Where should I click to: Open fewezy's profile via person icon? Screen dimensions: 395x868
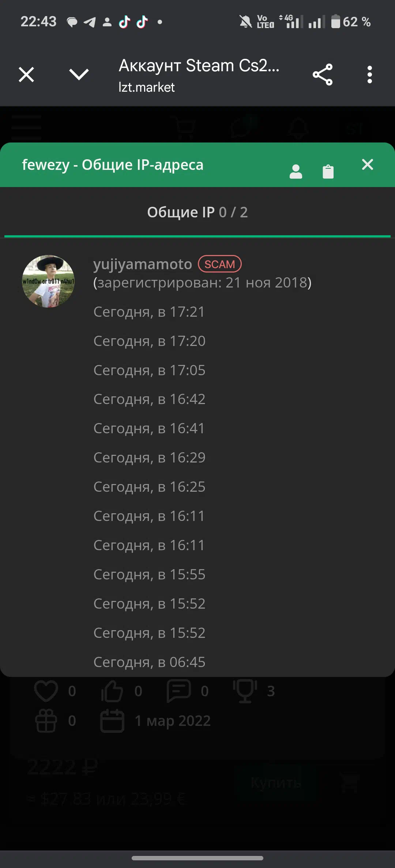tap(296, 171)
